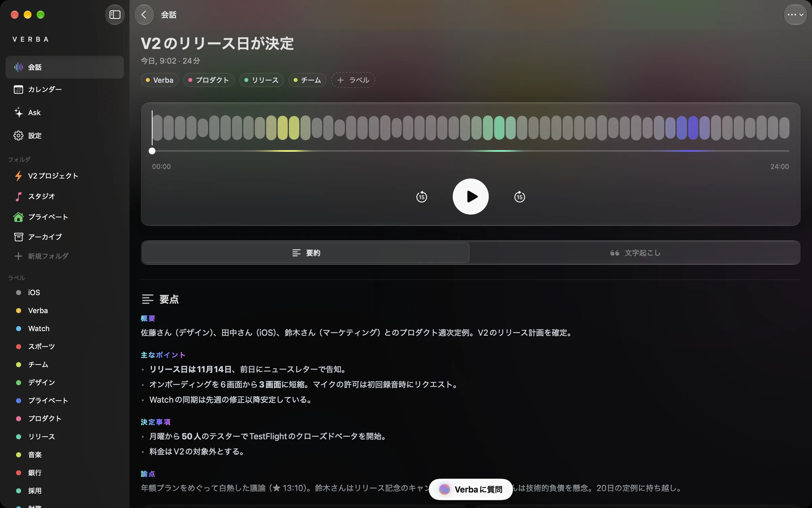Skip forward 15 seconds
This screenshot has height=508, width=812.
519,196
